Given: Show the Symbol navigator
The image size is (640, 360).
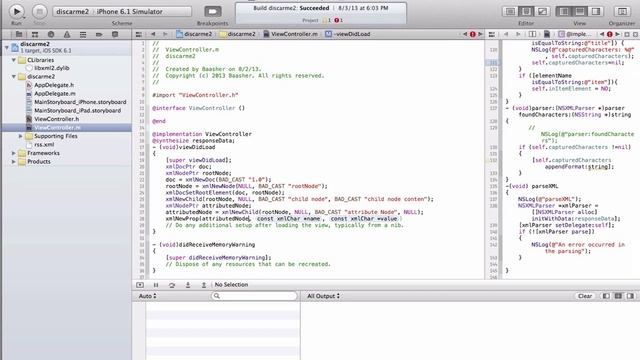Looking at the screenshot, I should (35, 34).
